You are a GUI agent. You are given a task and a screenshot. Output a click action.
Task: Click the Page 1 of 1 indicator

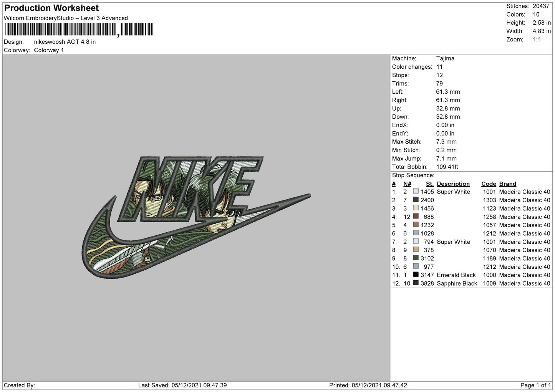click(x=535, y=385)
